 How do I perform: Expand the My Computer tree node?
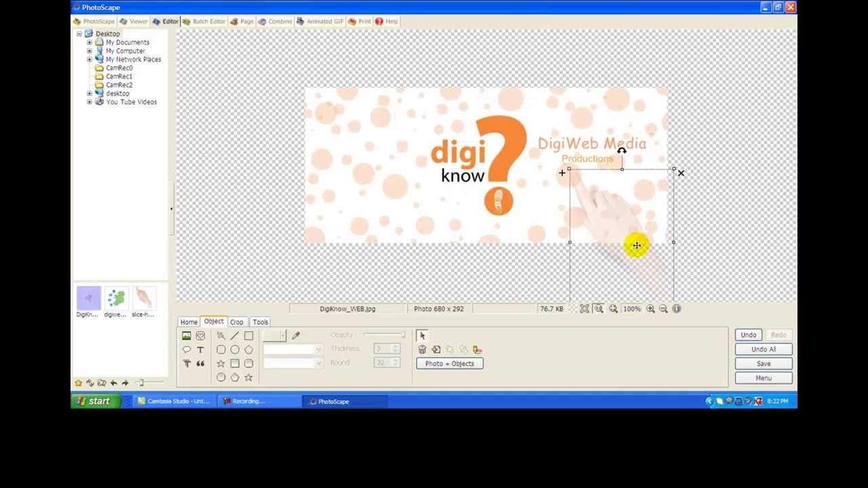90,51
